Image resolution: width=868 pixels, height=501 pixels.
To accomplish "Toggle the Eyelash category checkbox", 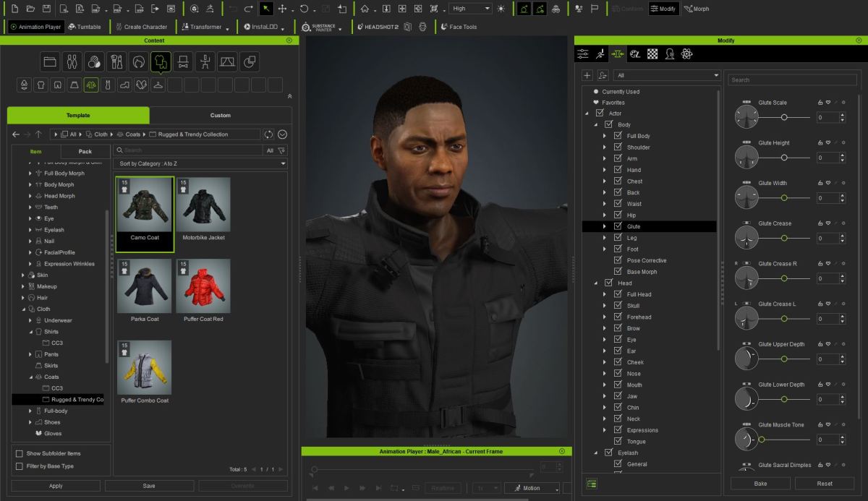I will pos(608,453).
